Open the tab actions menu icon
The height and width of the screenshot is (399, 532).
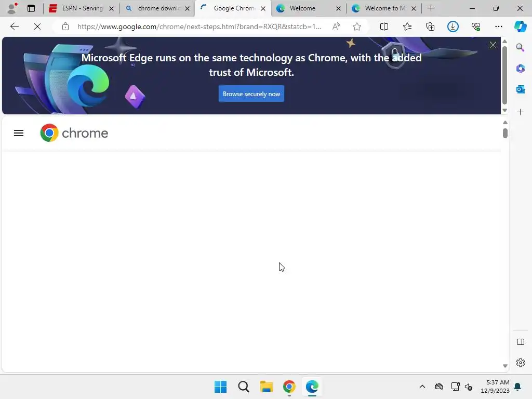click(x=31, y=8)
